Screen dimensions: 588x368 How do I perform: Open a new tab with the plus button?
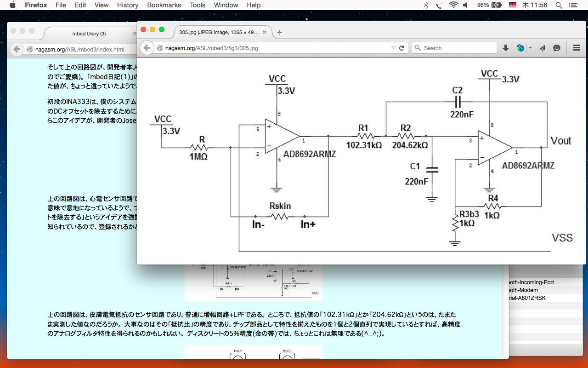[x=280, y=32]
